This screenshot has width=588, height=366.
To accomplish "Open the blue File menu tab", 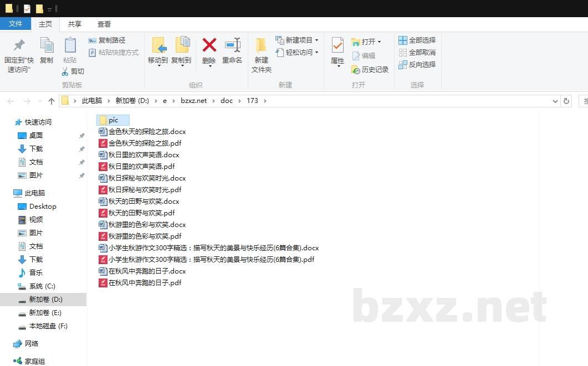I will [x=16, y=24].
